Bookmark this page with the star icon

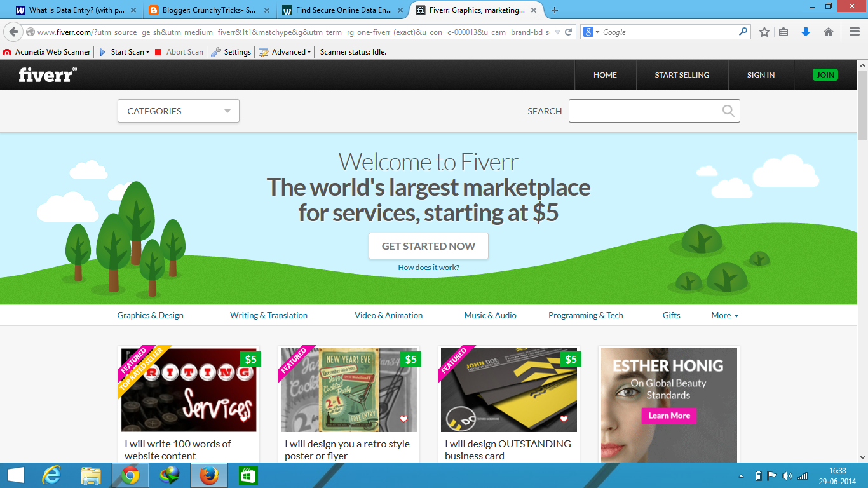coord(764,32)
